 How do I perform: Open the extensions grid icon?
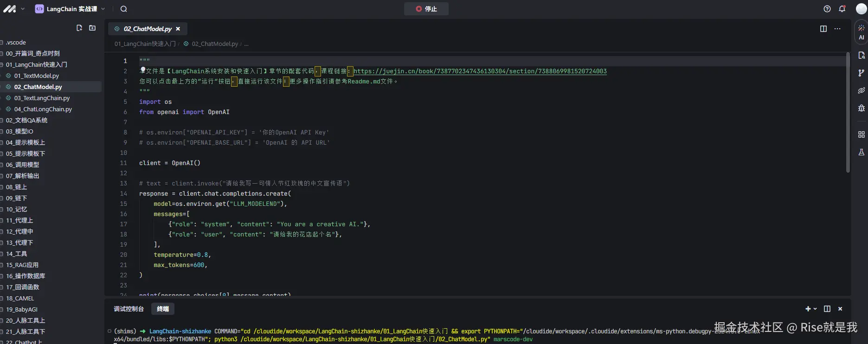tap(861, 134)
